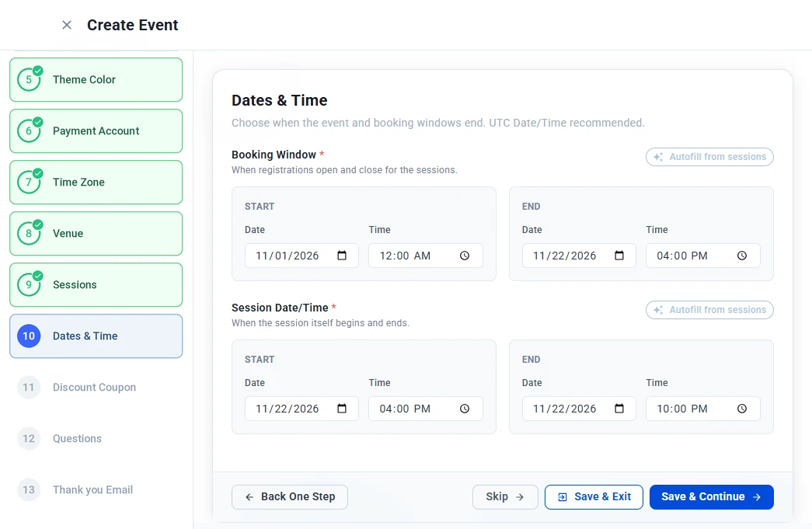Click Save & Continue button
This screenshot has height=529, width=812.
[x=712, y=497]
